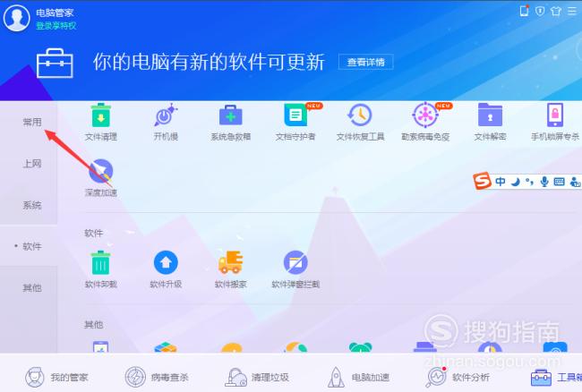582x392 pixels.
Task: Switch to the 系统 sidebar category
Action: pyautogui.click(x=32, y=205)
